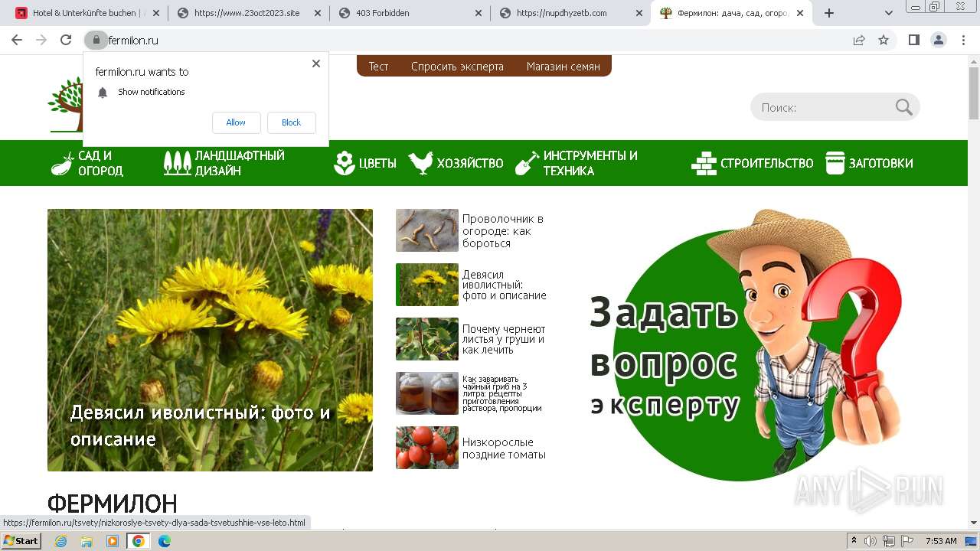
Task: Click the Задать вопрос эксперту banner
Action: click(746, 344)
